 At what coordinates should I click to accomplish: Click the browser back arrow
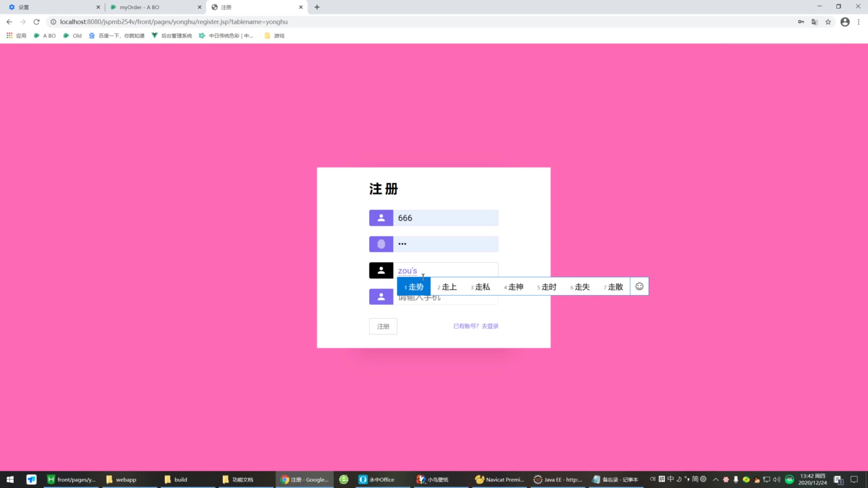(x=9, y=22)
